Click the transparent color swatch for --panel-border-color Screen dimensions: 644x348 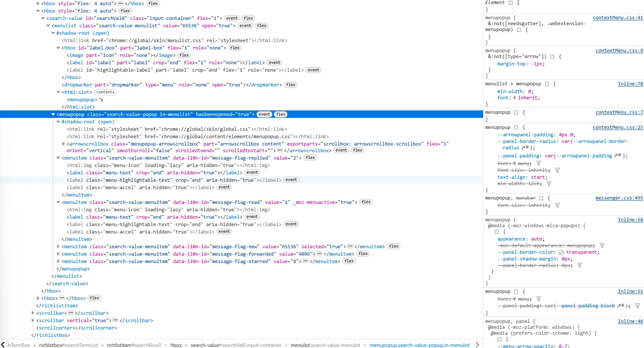click(x=561, y=253)
